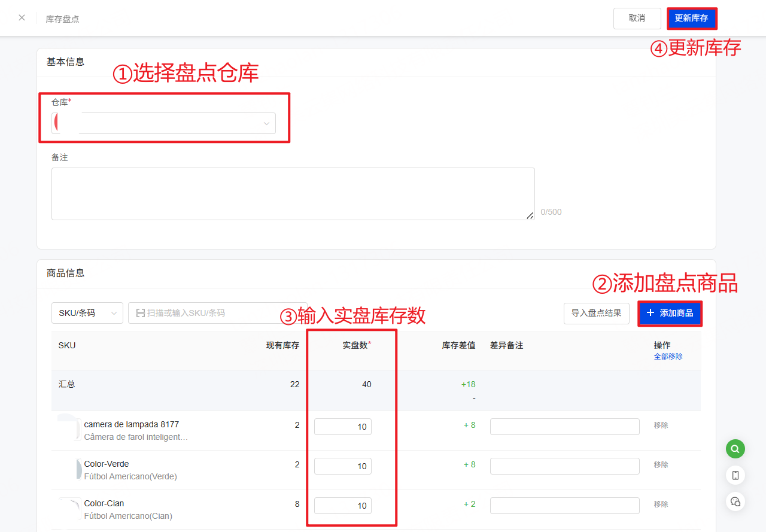The width and height of the screenshot is (766, 532).
Task: Click the 差异备注 field for camera de lampada
Action: (x=564, y=427)
